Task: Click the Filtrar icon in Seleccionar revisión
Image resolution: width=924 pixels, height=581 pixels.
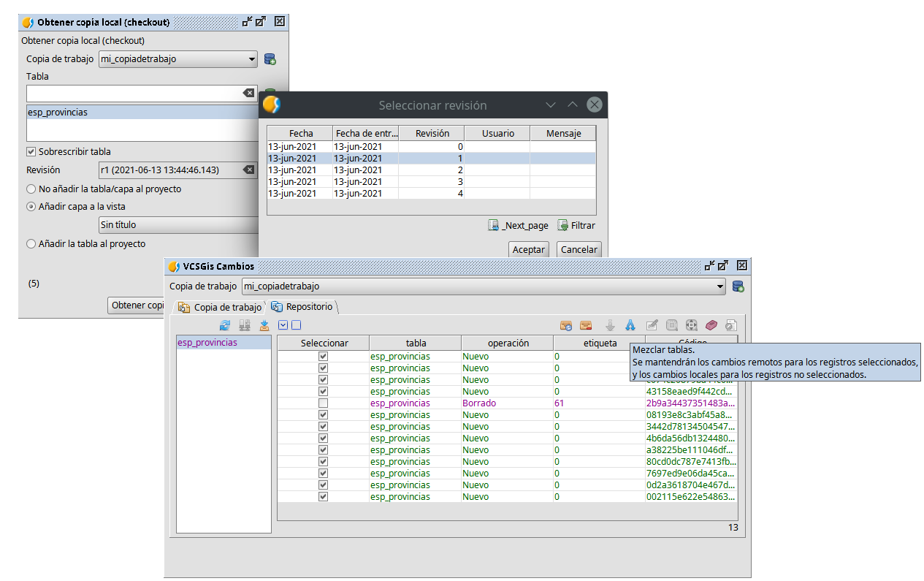Action: point(563,225)
